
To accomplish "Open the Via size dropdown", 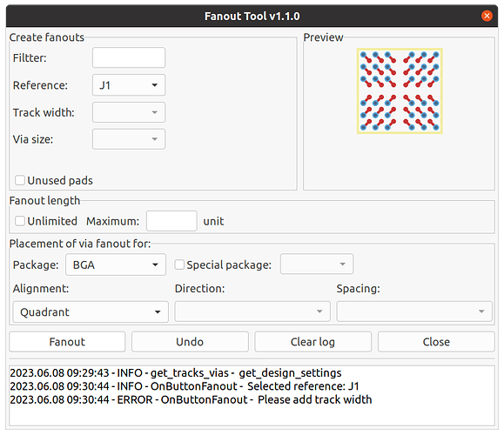I will 129,139.
